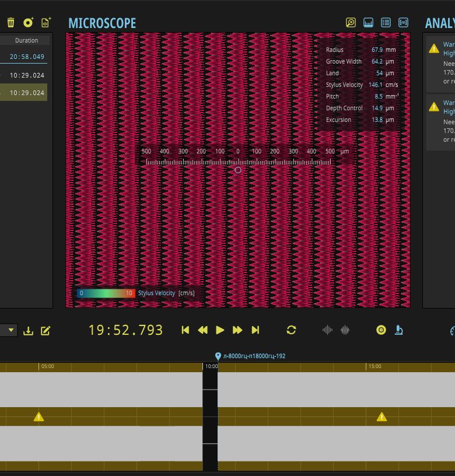The width and height of the screenshot is (455, 476).
Task: Click the microscope view icon in transport bar
Action: click(399, 330)
